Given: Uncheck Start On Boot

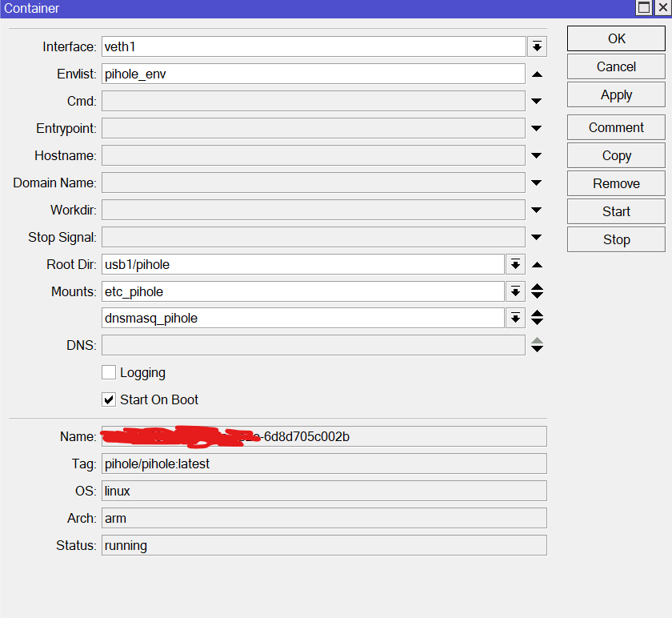Looking at the screenshot, I should (x=109, y=399).
